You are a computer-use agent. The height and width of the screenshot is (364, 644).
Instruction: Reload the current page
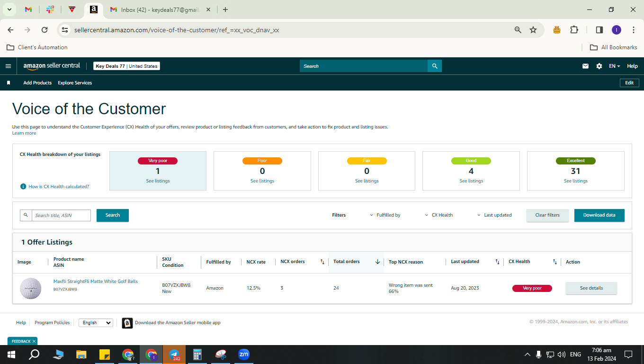[45, 30]
